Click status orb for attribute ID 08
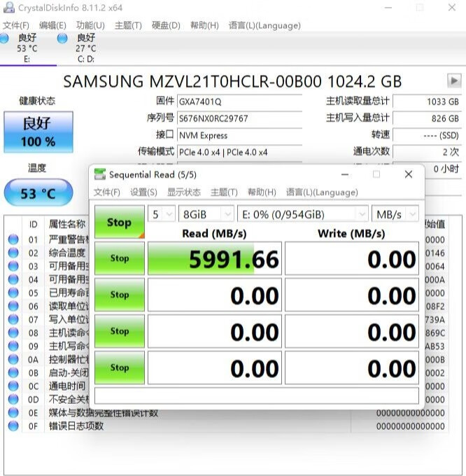 click(x=13, y=333)
